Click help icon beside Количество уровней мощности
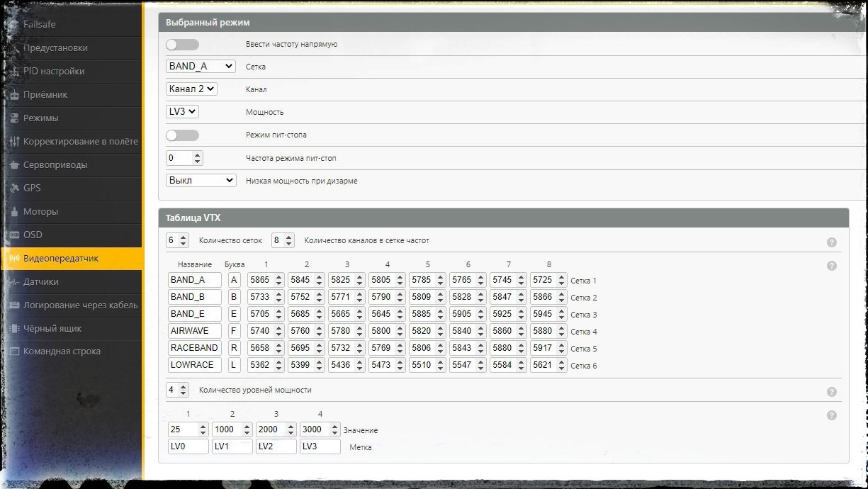The width and height of the screenshot is (868, 489). pos(832,392)
